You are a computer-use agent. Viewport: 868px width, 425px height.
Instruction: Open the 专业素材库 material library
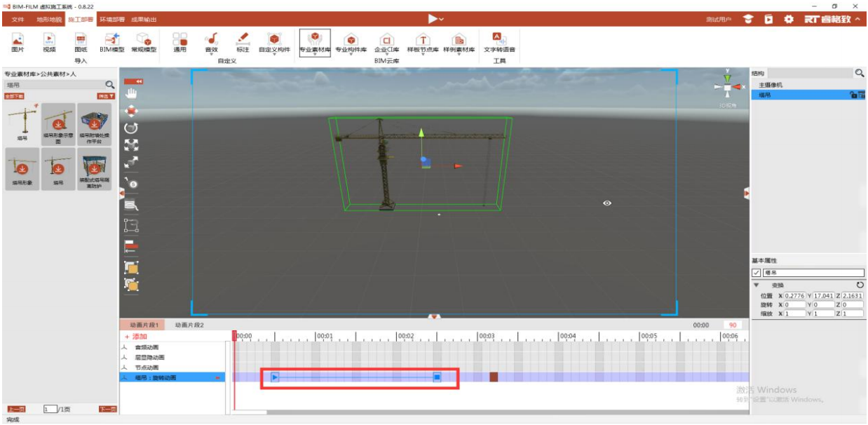315,43
